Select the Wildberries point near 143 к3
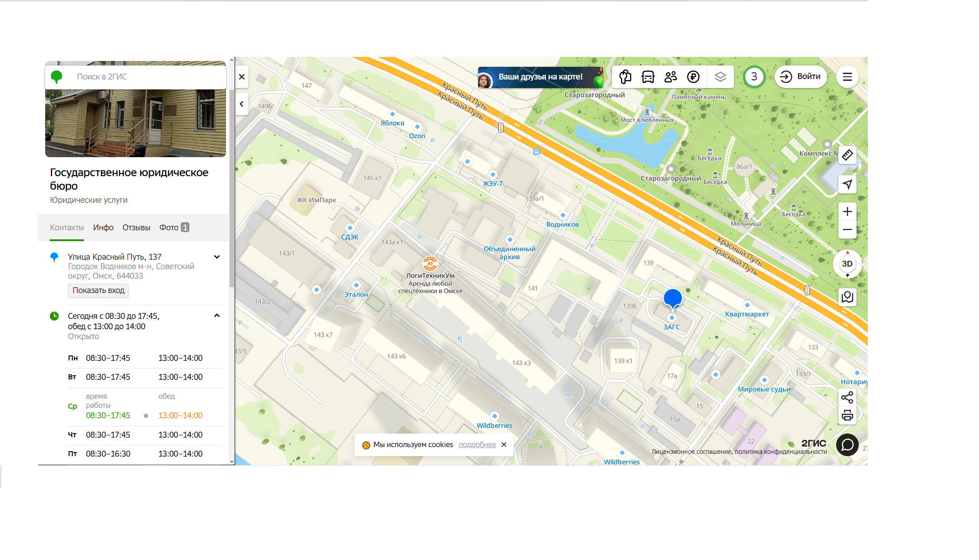979x560 pixels. coord(494,425)
